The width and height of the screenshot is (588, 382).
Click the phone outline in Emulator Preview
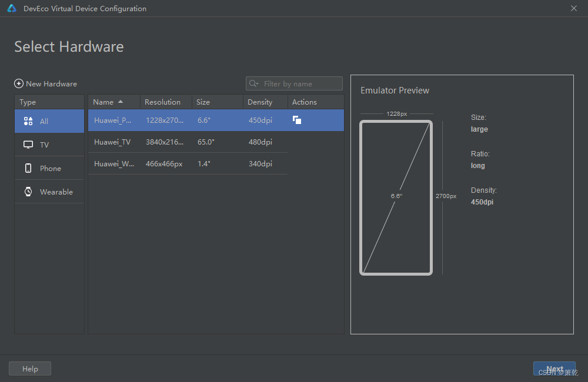tap(396, 198)
